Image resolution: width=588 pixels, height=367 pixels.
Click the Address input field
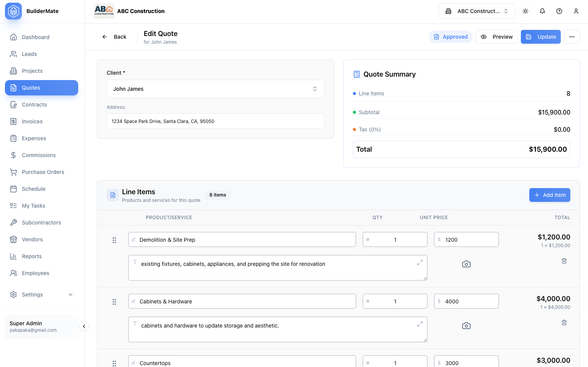tap(216, 121)
